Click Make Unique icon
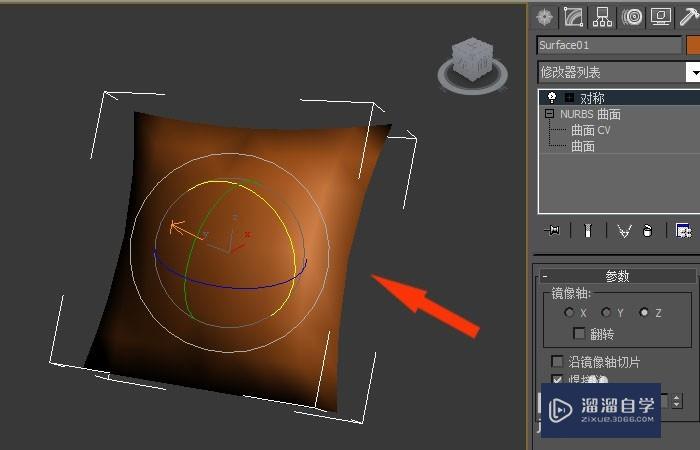 (624, 231)
